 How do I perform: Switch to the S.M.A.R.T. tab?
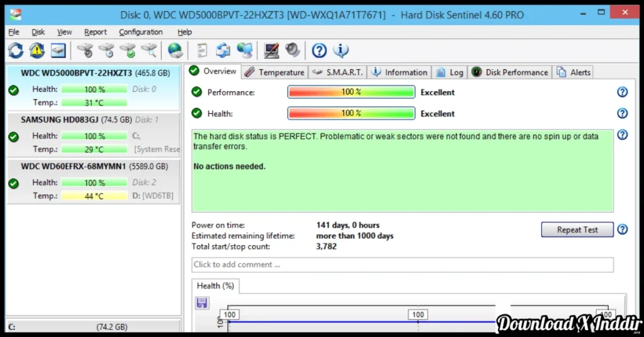tap(338, 72)
